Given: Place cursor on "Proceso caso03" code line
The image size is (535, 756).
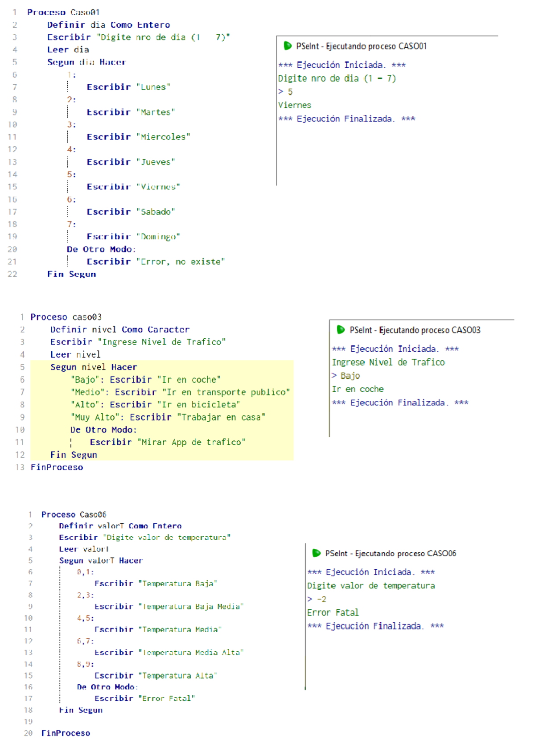Looking at the screenshot, I should point(66,317).
